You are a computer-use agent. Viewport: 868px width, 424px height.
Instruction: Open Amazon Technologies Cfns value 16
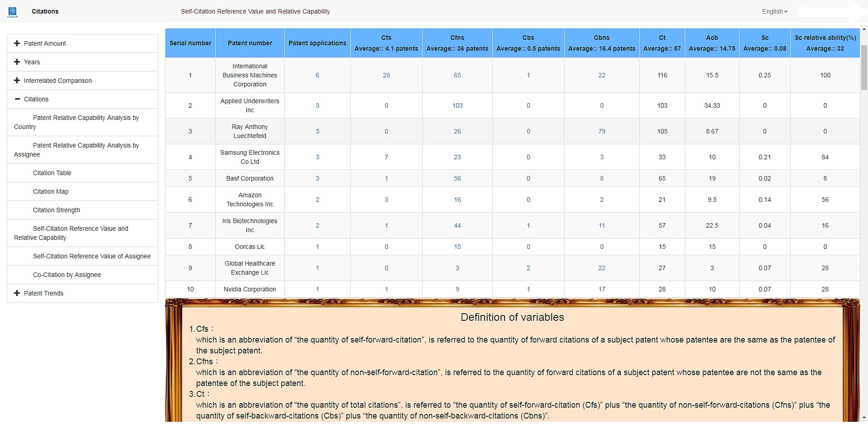click(457, 200)
